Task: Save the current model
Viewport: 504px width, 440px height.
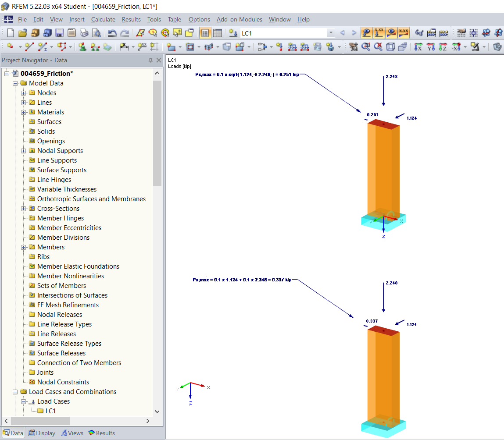Action: click(60, 33)
